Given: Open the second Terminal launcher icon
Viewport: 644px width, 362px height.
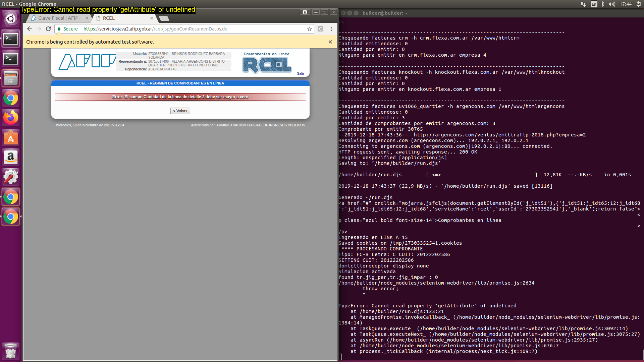Looking at the screenshot, I should tap(11, 59).
